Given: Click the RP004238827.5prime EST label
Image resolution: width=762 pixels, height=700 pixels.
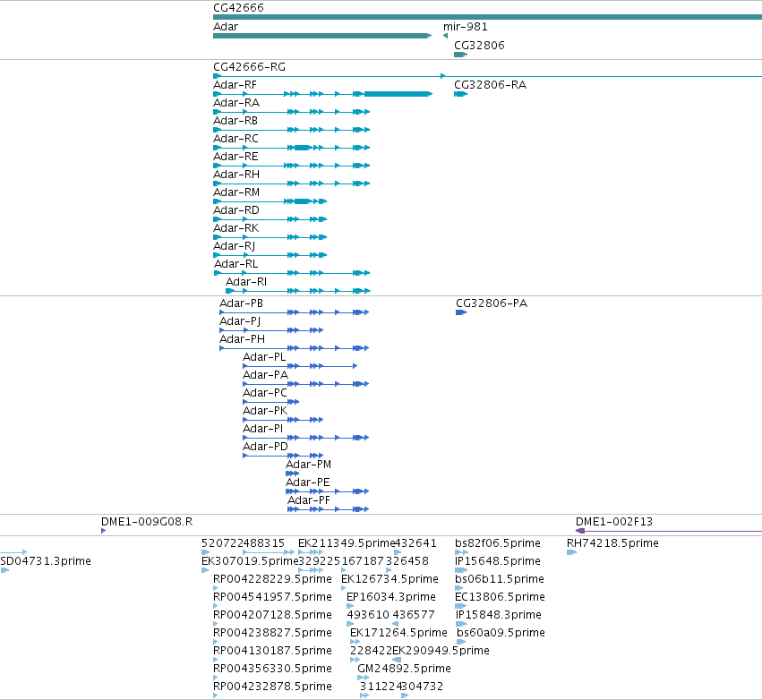Looking at the screenshot, I should click(x=272, y=633).
